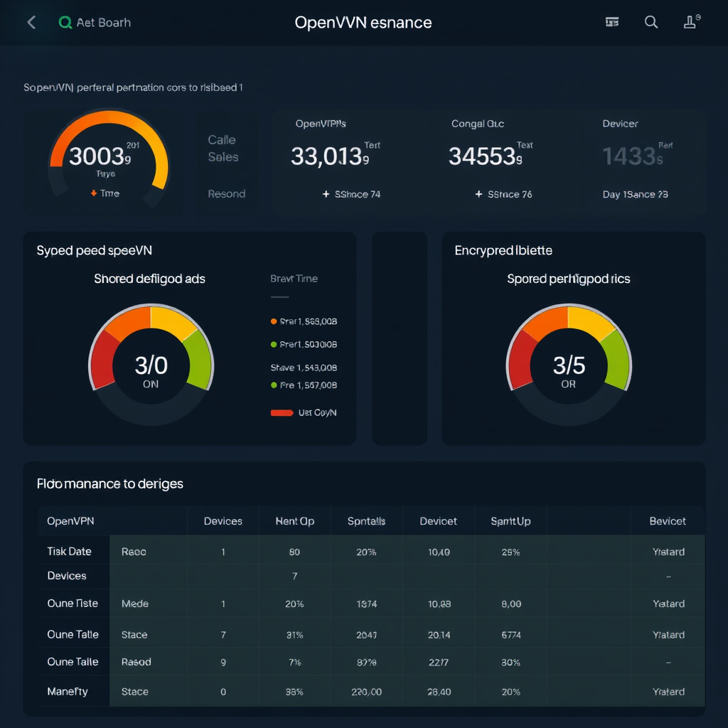Select the Tisk Date row label
The image size is (728, 728).
(69, 551)
